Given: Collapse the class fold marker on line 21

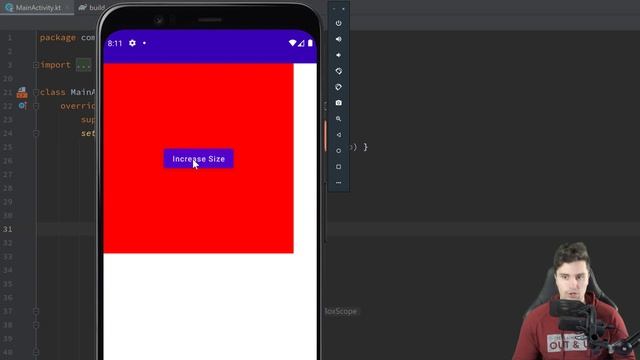Looking at the screenshot, I should [36, 92].
